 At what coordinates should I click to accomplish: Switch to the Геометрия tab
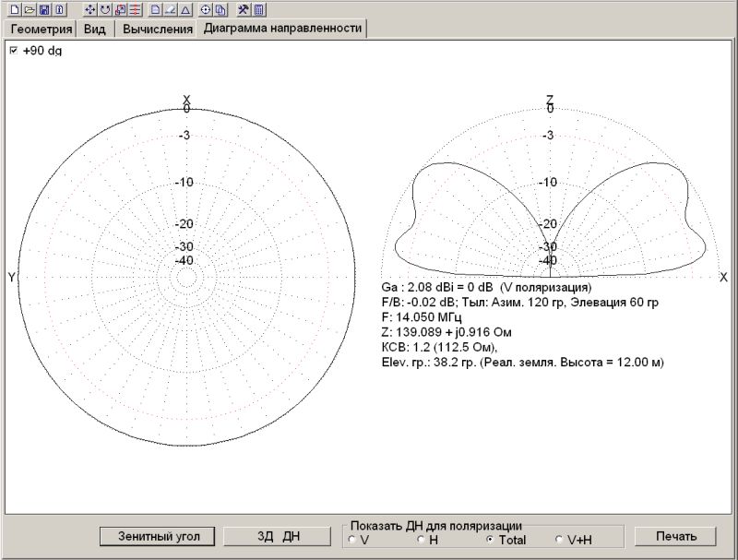coord(41,29)
